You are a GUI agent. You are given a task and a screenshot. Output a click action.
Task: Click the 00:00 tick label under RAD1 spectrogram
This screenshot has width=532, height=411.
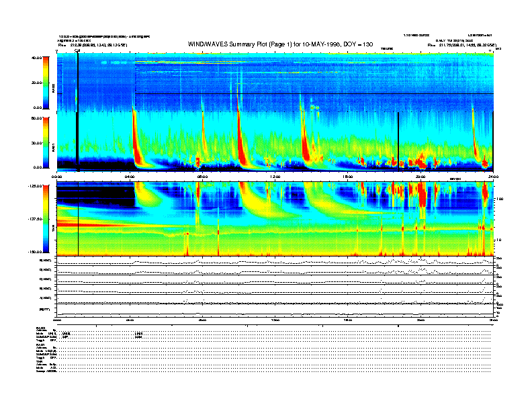click(56, 177)
